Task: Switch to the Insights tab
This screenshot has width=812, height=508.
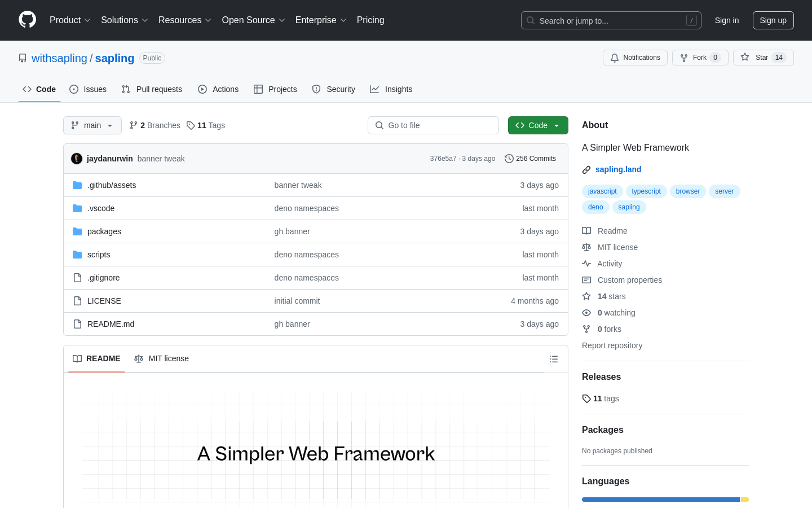Action: [391, 89]
